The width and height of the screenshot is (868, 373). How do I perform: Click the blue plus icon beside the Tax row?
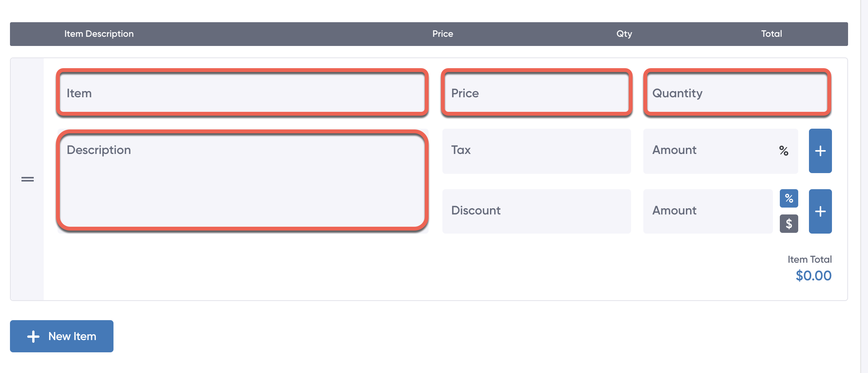pyautogui.click(x=820, y=151)
